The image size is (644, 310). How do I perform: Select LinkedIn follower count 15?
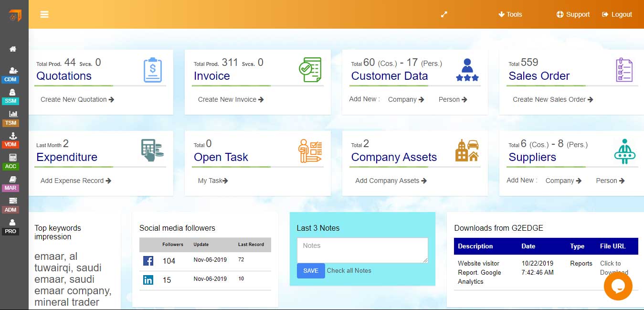pyautogui.click(x=167, y=280)
